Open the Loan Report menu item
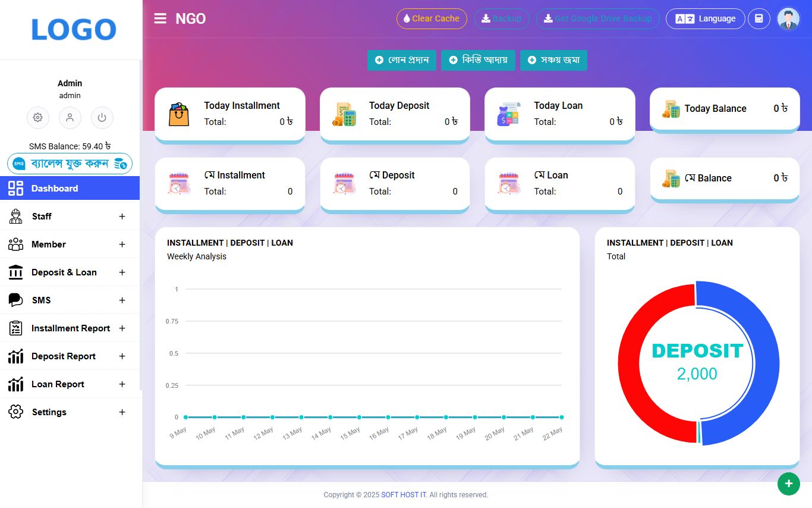This screenshot has height=508, width=812. tap(70, 384)
